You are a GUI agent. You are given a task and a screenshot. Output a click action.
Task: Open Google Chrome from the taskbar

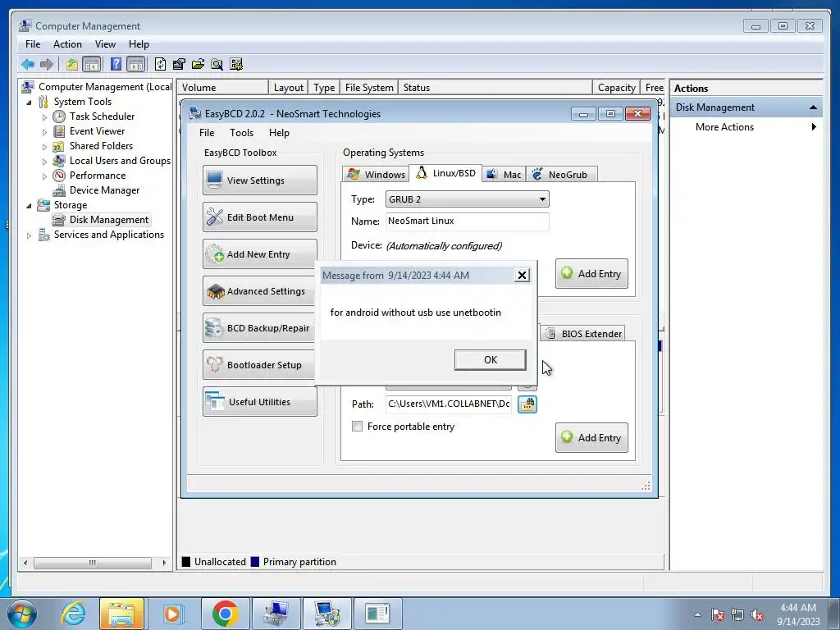coord(225,614)
